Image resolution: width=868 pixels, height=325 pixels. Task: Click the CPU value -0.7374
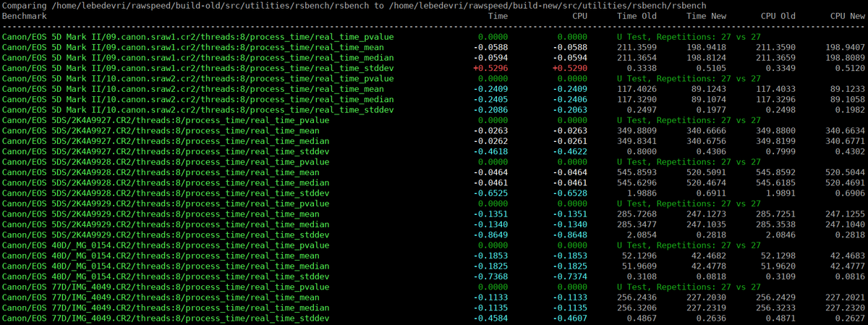tap(570, 277)
